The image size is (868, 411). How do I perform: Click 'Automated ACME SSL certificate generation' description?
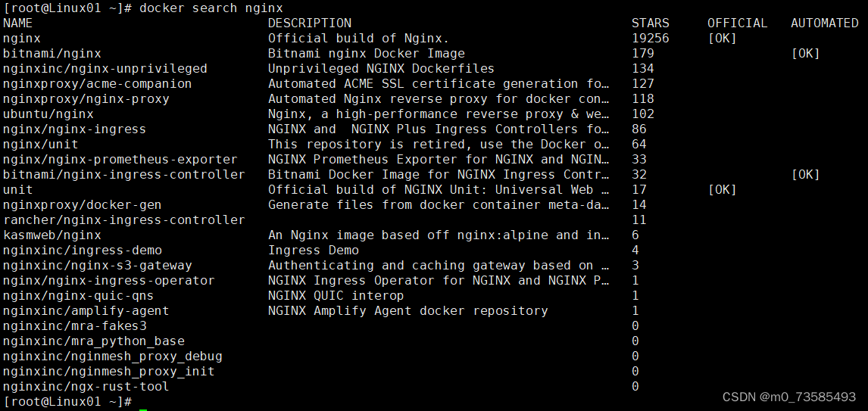[x=439, y=84]
